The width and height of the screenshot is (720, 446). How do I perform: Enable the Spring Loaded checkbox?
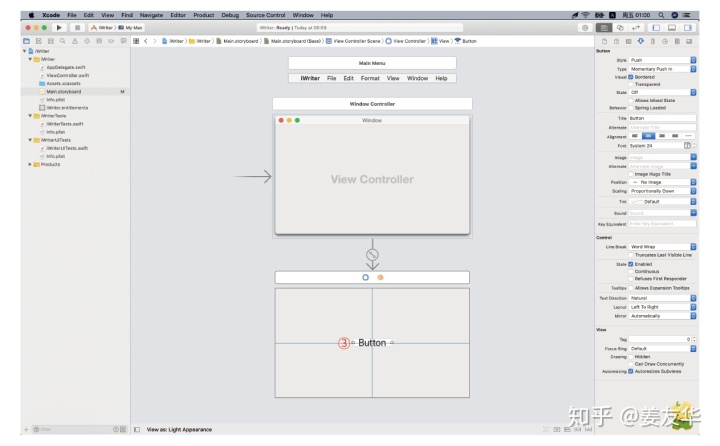tap(630, 108)
